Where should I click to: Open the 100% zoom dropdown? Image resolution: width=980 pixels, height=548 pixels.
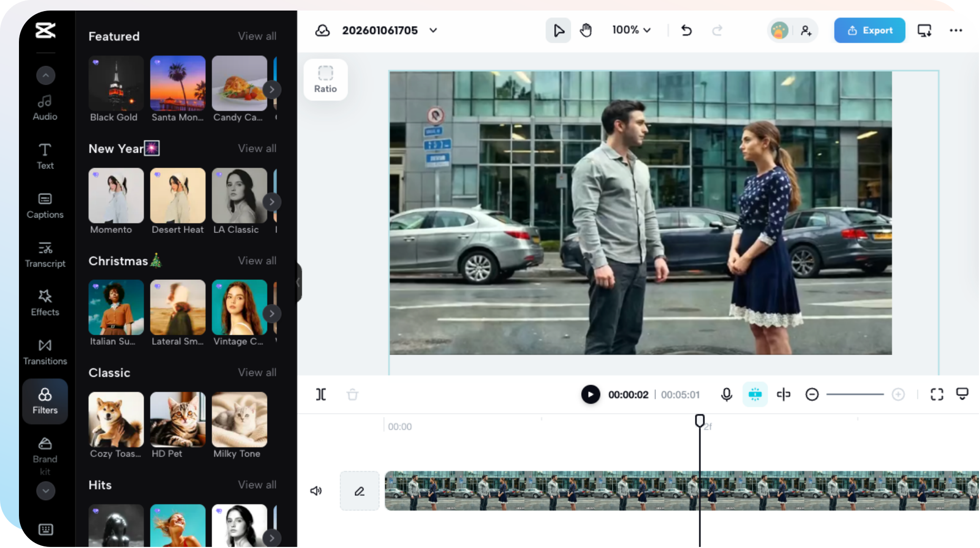[631, 30]
